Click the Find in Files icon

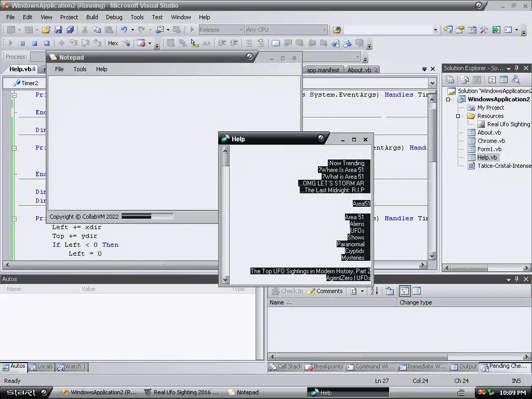337,30
